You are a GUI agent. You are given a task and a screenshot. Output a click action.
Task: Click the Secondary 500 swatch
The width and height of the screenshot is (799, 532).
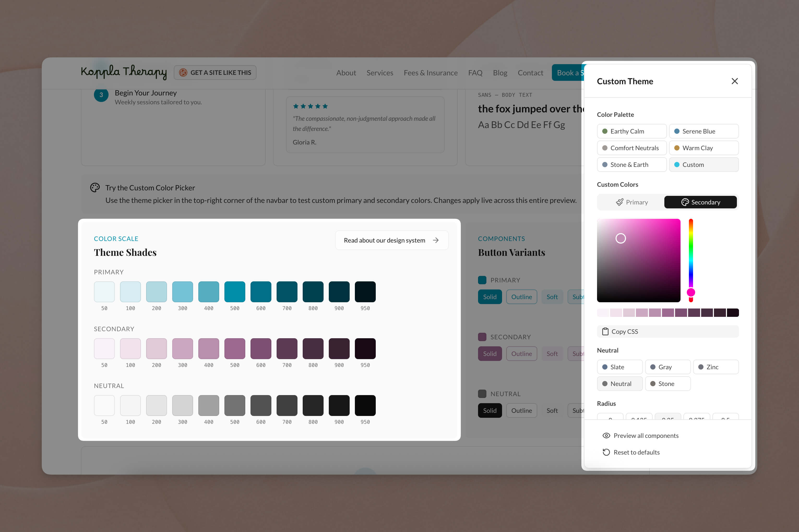(235, 349)
